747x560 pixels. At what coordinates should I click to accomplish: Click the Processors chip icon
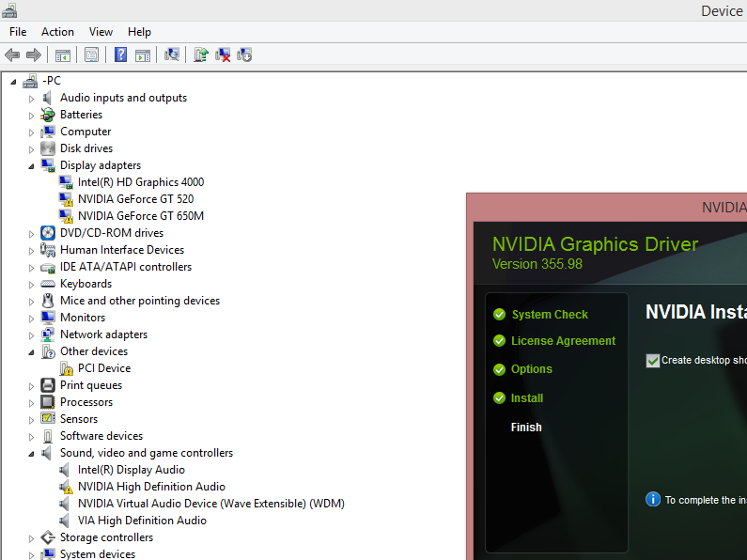[48, 402]
